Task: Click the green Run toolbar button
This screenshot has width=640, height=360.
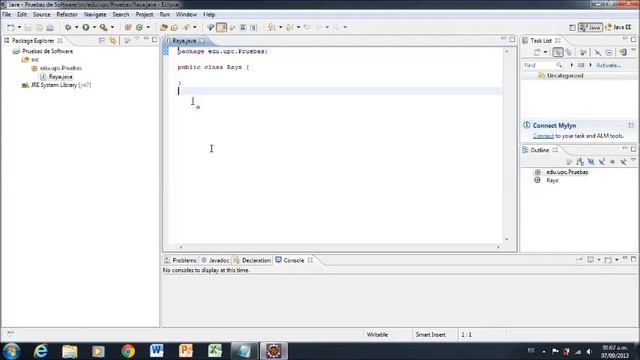Action: [86, 27]
